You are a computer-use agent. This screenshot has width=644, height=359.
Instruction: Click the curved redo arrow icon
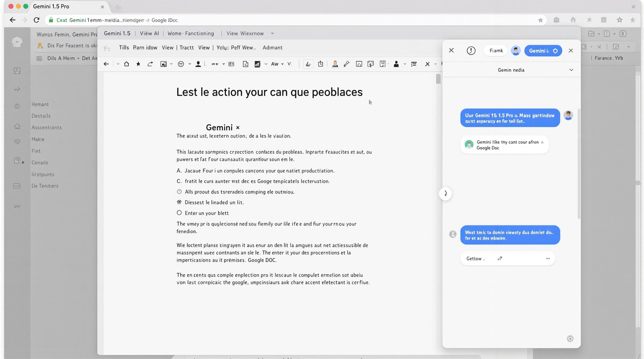pos(150,64)
